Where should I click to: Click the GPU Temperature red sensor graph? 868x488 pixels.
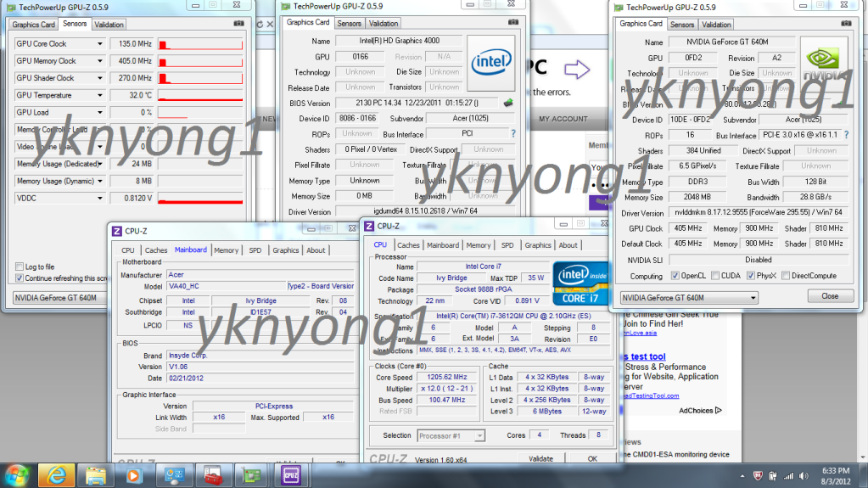200,96
